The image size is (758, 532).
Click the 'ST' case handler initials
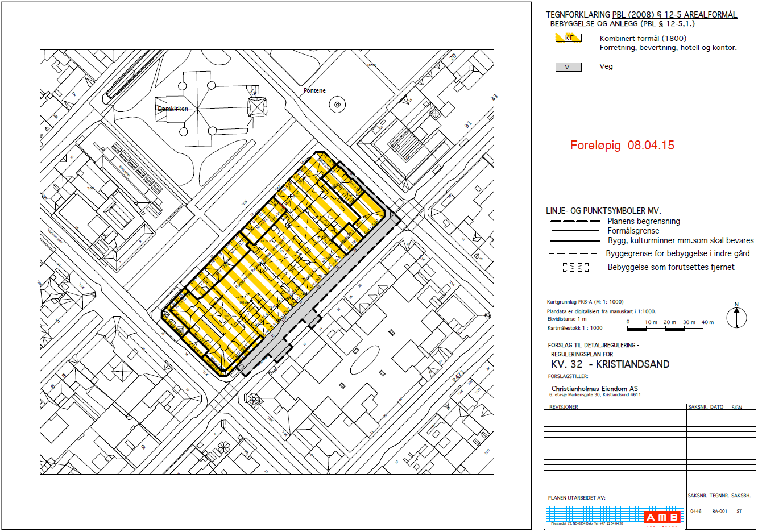click(739, 511)
